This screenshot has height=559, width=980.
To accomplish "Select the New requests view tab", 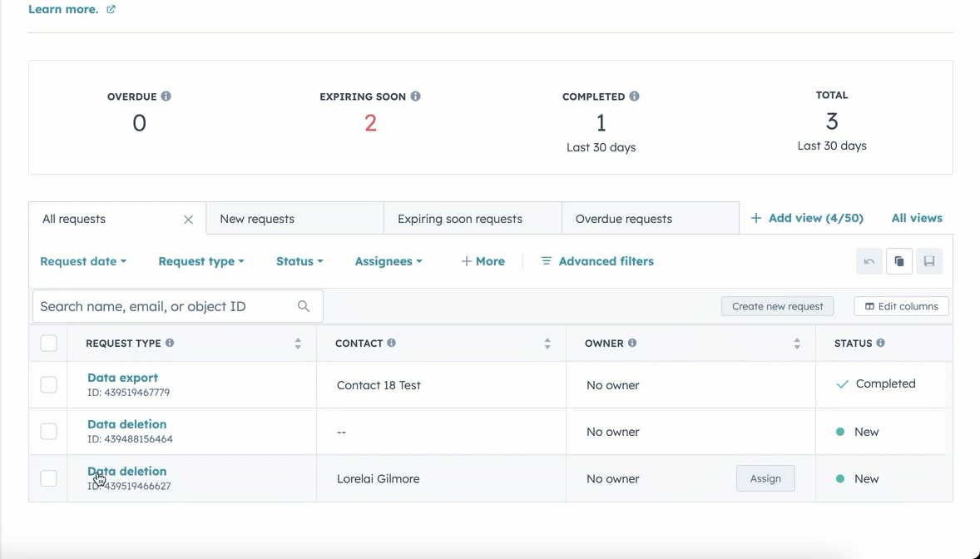I will (x=258, y=218).
